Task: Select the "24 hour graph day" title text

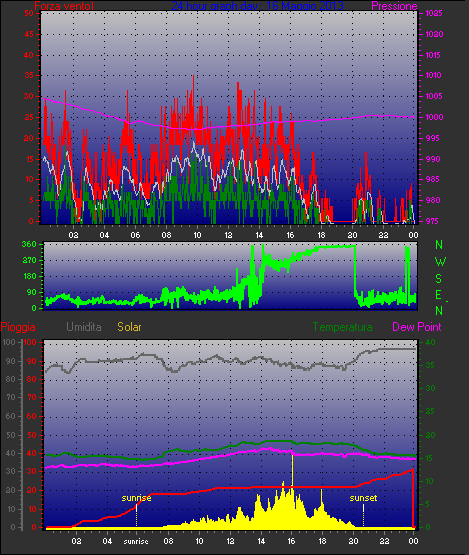Action: (x=215, y=6)
